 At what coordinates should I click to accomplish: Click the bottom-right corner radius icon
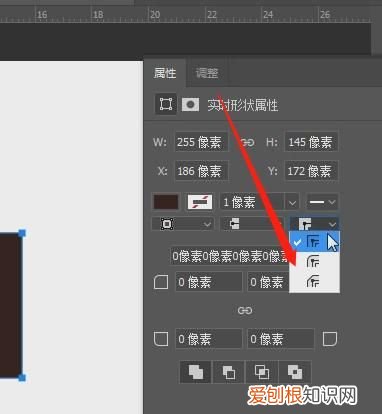coord(330,339)
